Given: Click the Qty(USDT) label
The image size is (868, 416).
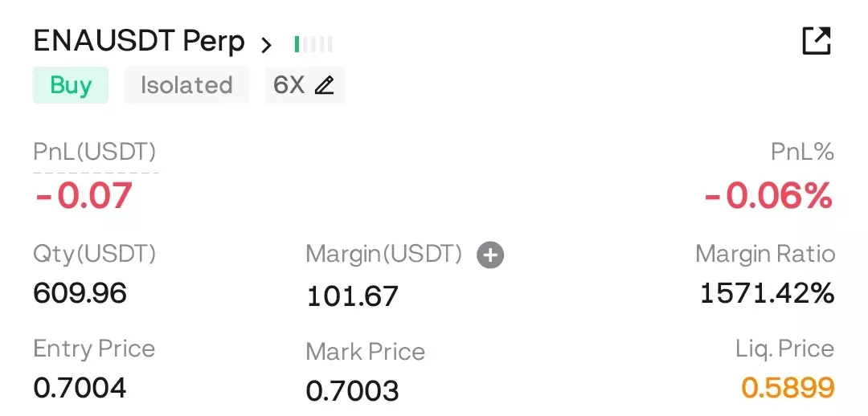Looking at the screenshot, I should 95,254.
